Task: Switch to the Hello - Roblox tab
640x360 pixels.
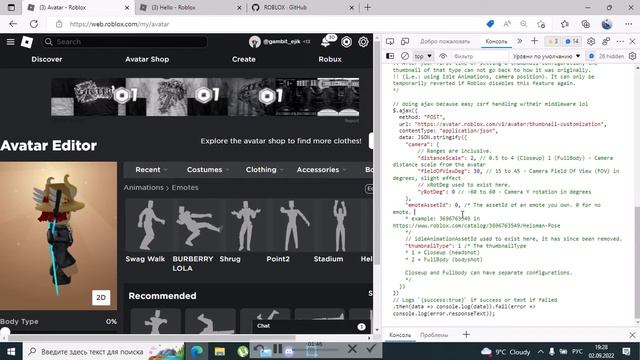Action: tap(191, 7)
